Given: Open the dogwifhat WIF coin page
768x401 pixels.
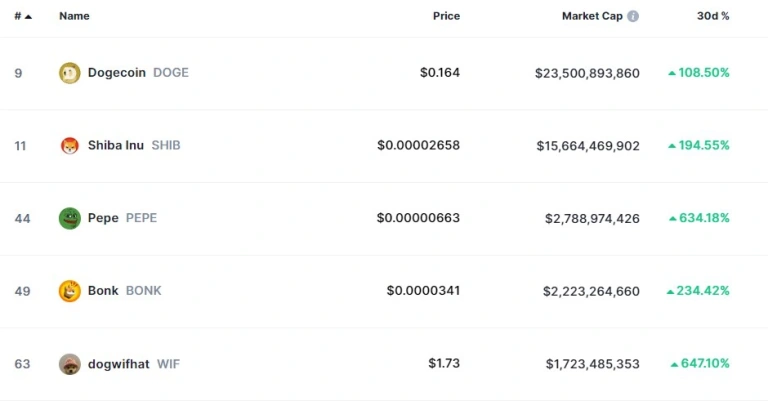Looking at the screenshot, I should pyautogui.click(x=134, y=364).
